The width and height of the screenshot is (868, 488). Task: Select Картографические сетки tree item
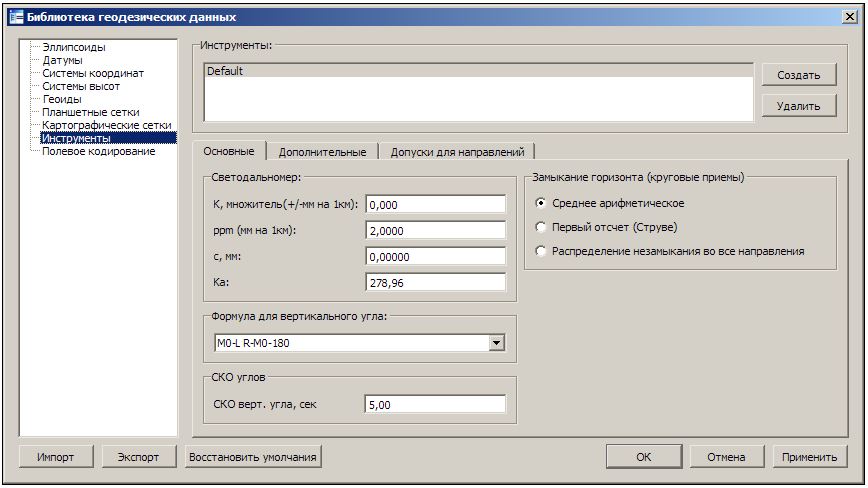(107, 125)
